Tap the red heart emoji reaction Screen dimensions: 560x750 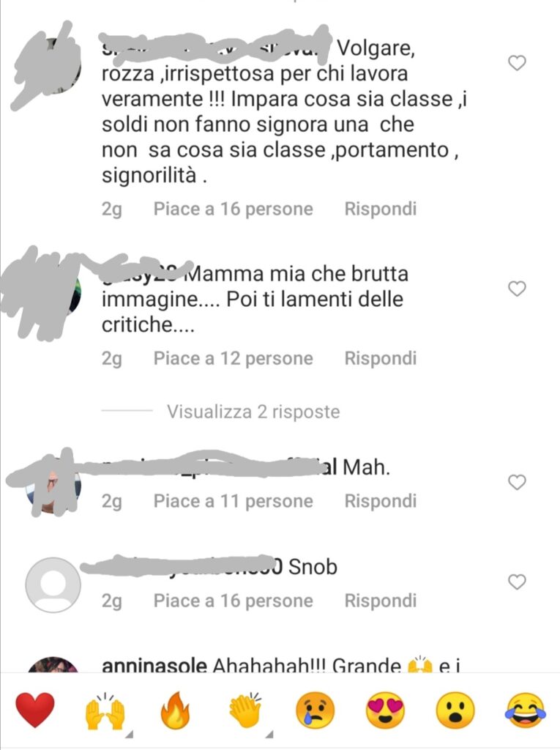coord(35,710)
